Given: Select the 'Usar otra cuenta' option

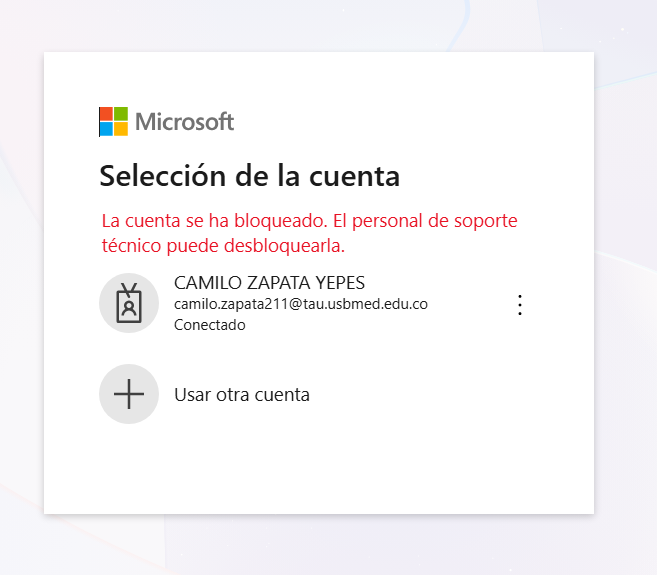Looking at the screenshot, I should 242,395.
